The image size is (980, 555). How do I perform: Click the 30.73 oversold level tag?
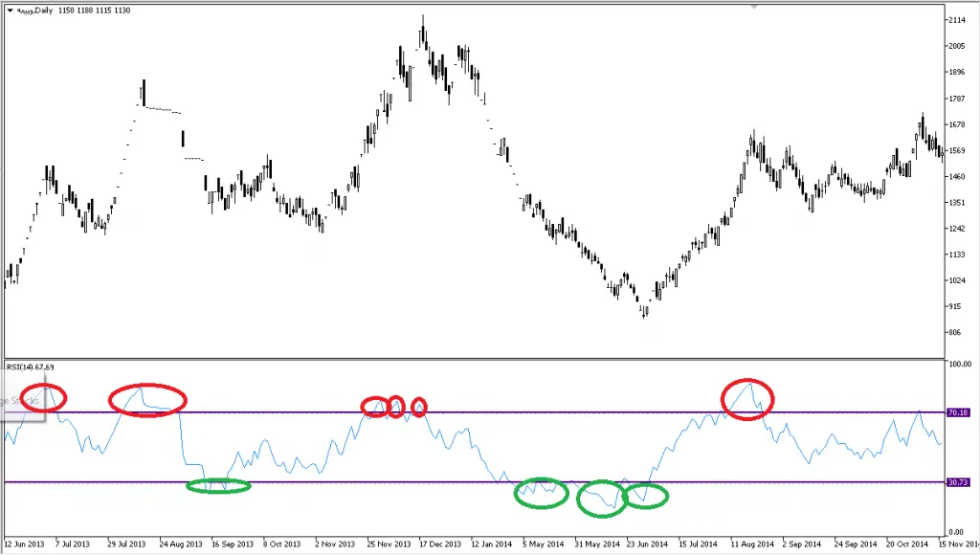click(958, 482)
